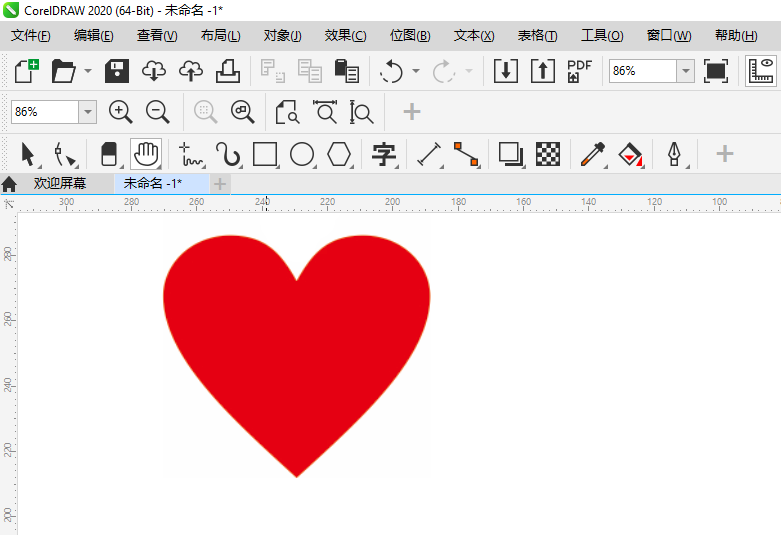781x535 pixels.
Task: Select the Freehand drawing tool
Action: coord(191,154)
